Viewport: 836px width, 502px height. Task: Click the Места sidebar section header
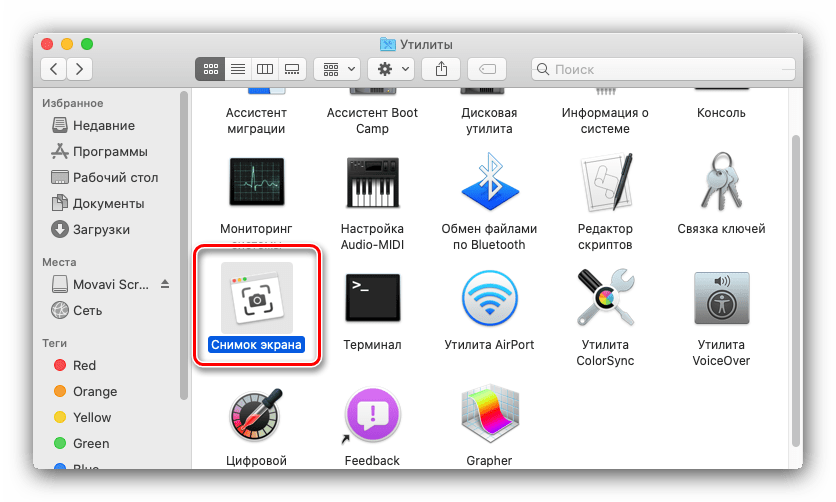pyautogui.click(x=59, y=262)
